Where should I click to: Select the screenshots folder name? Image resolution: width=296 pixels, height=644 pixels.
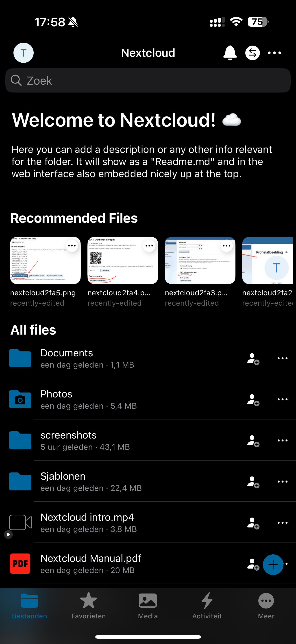click(x=69, y=435)
